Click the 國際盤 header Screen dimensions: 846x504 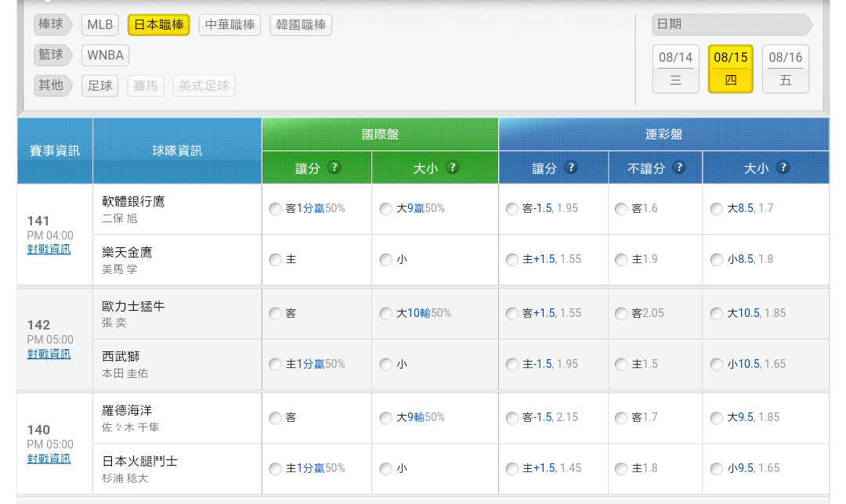(380, 135)
